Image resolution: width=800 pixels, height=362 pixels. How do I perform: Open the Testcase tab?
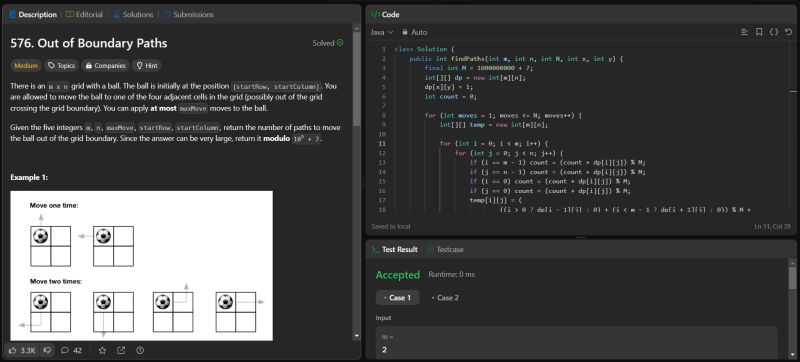[445, 249]
